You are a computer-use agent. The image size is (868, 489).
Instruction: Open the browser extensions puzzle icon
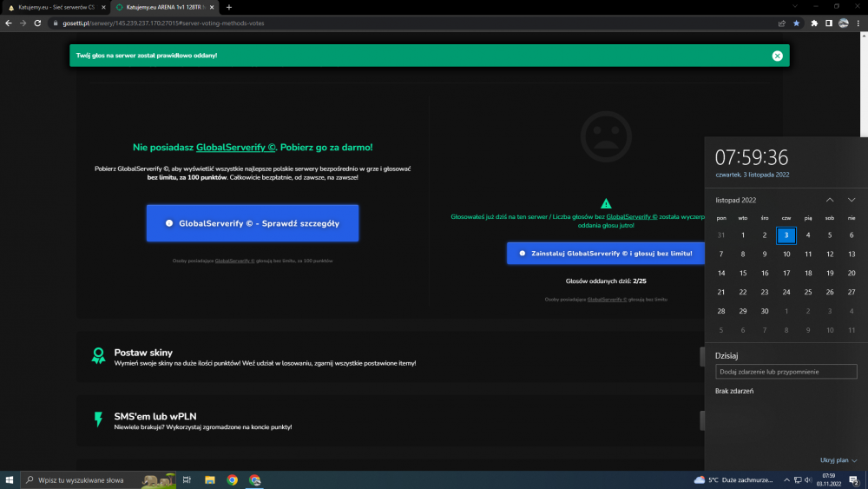click(814, 23)
